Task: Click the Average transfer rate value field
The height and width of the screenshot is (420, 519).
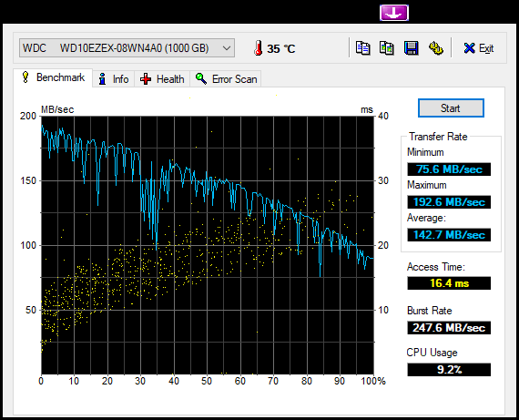Action: [449, 235]
